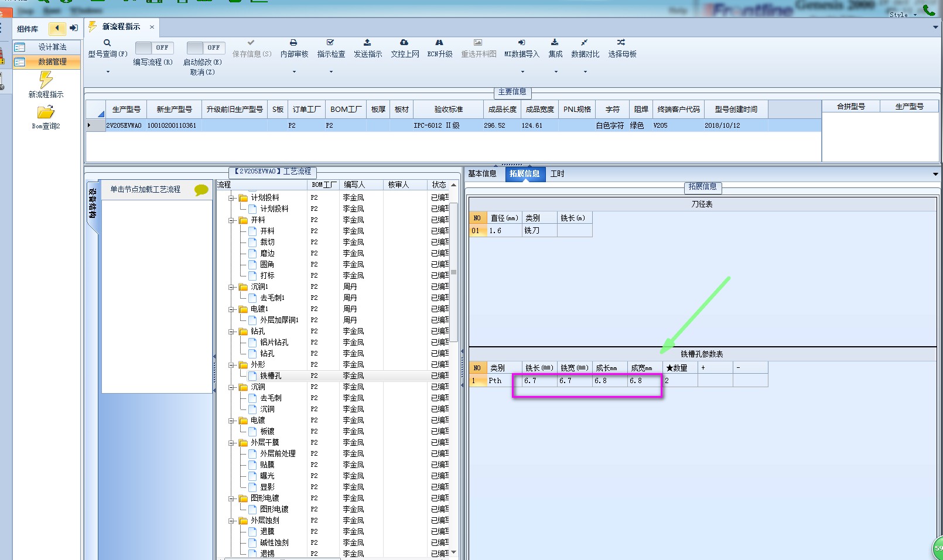Switch to the 工时 tab

click(558, 173)
